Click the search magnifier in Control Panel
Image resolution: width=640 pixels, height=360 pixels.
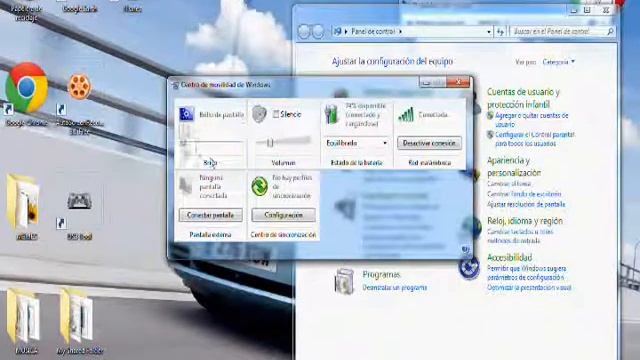point(610,31)
